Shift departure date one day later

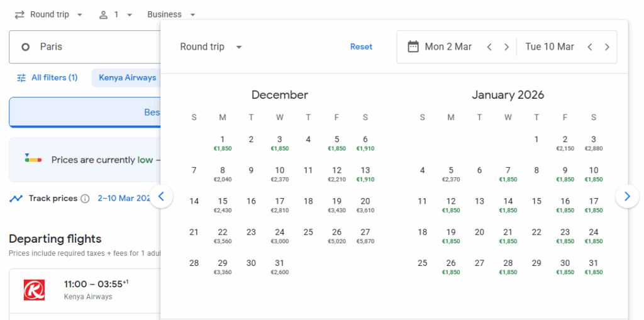click(x=506, y=47)
